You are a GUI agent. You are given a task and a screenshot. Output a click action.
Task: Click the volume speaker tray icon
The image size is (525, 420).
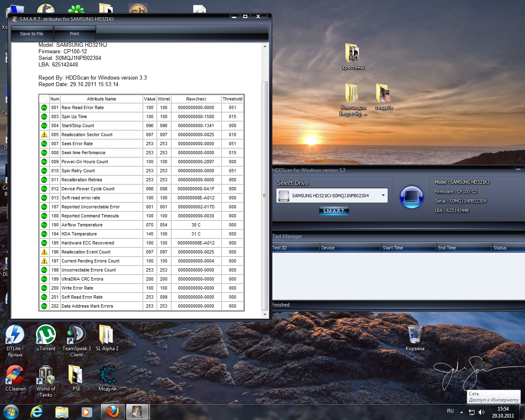coord(482,412)
